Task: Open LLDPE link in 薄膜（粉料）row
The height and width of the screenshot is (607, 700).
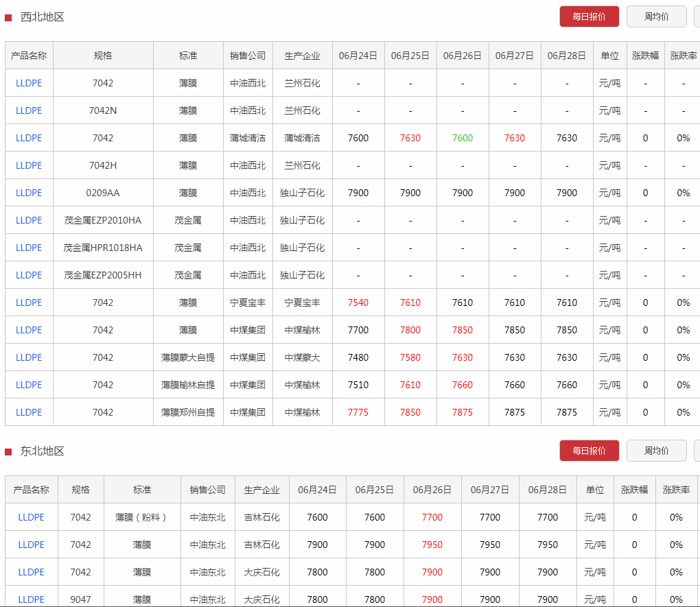Action: click(32, 517)
